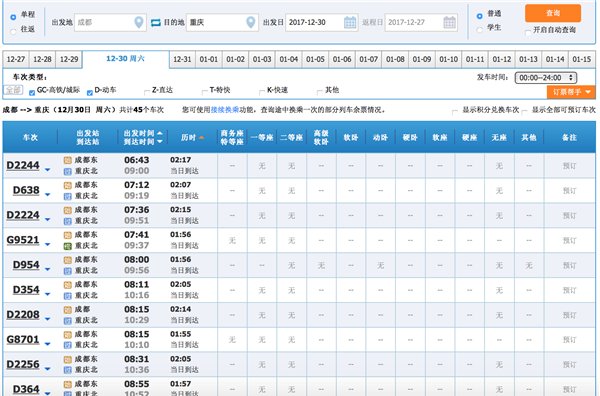Click terminal station icon for D2244
Image resolution: width=600 pixels, height=396 pixels.
pyautogui.click(x=68, y=171)
